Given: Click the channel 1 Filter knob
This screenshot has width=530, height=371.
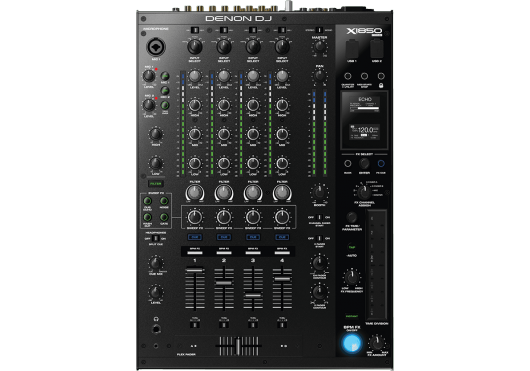Looking at the screenshot, I should 195,193.
